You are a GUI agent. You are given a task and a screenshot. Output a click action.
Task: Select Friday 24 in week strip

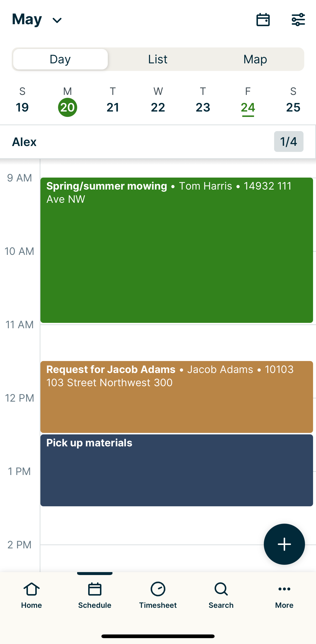pyautogui.click(x=248, y=102)
